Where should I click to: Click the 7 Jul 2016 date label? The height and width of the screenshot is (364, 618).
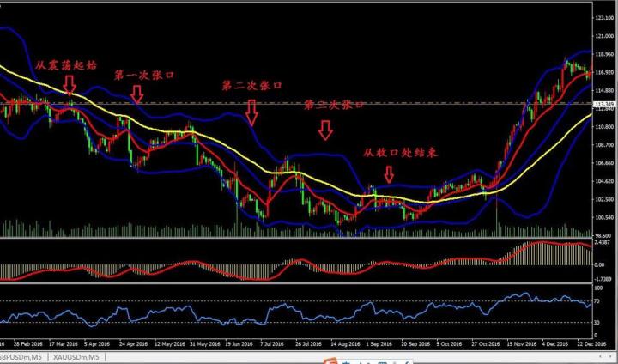coord(272,344)
